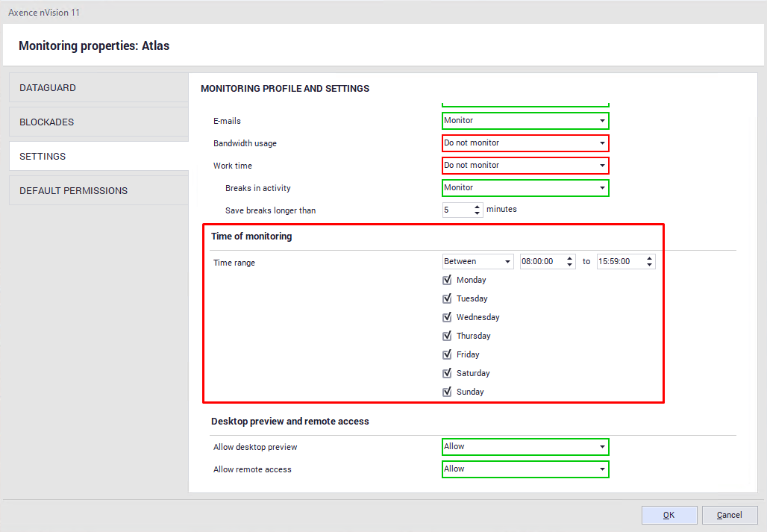Increase the save breaks minutes value
Screen dimensions: 767x532
tap(478, 207)
